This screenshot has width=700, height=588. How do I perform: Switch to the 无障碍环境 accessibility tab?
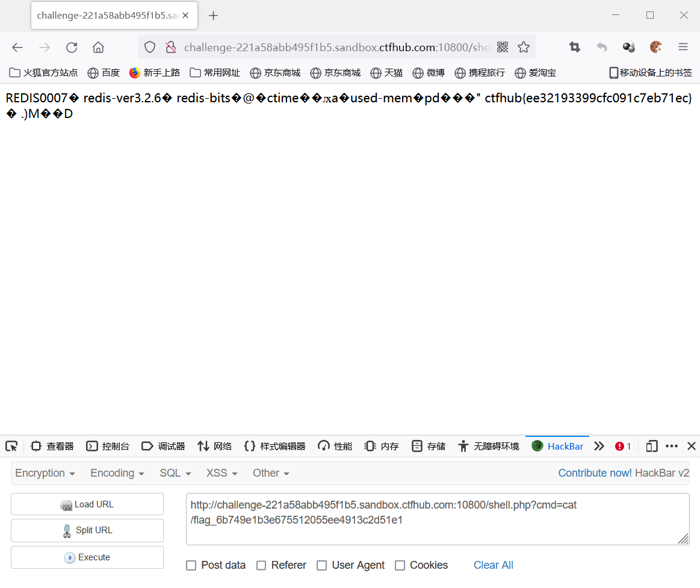[489, 446]
